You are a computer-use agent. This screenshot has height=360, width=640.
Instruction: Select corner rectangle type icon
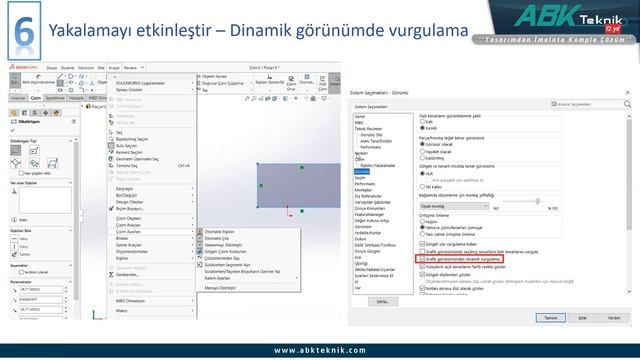pos(16,150)
